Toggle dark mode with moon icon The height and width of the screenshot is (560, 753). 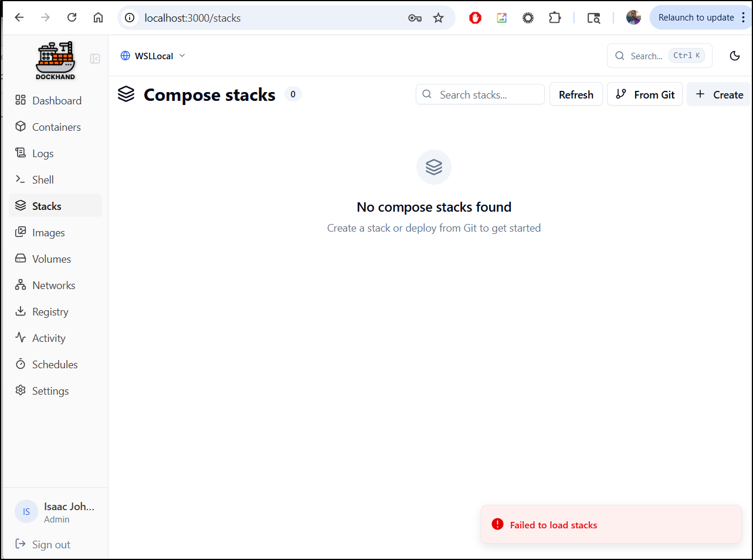734,56
